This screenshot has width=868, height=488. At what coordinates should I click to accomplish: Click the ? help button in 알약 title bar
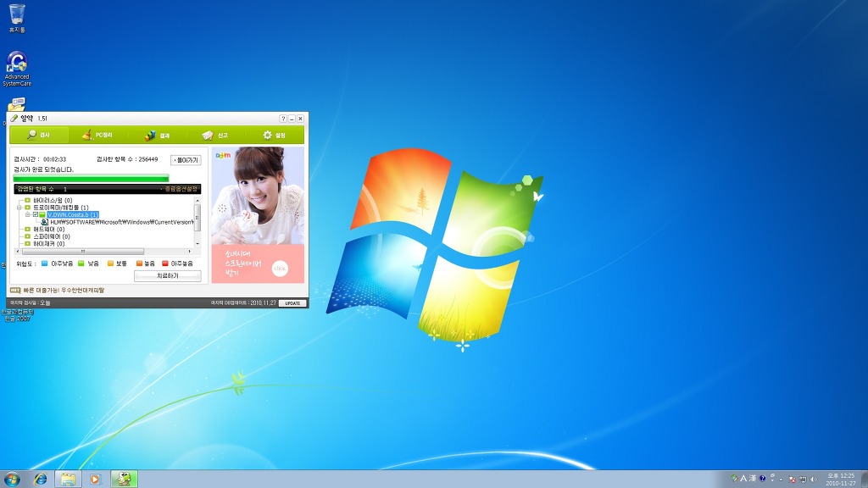point(283,119)
